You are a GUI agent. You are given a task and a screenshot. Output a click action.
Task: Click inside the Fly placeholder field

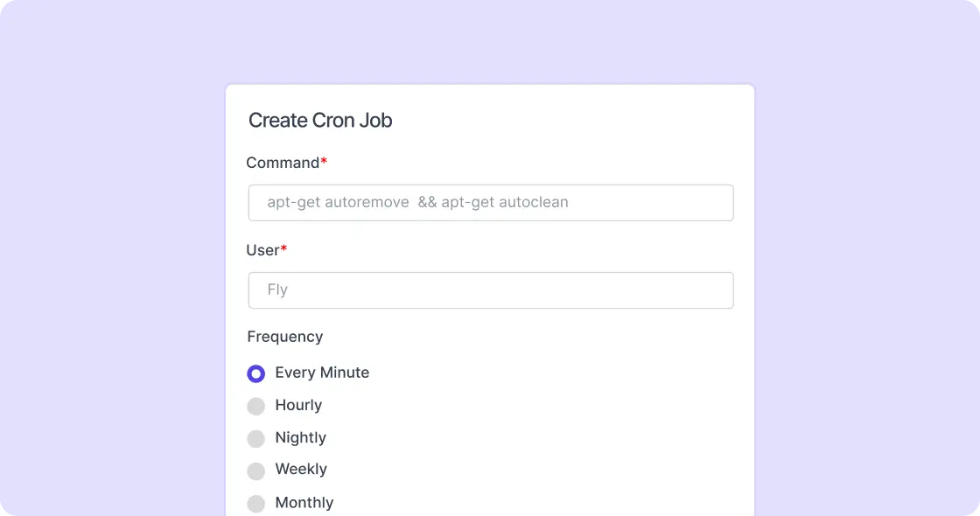277,289
